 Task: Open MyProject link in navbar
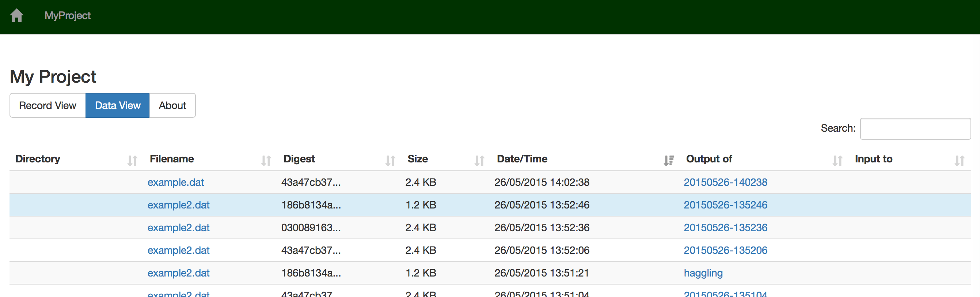pos(68,16)
